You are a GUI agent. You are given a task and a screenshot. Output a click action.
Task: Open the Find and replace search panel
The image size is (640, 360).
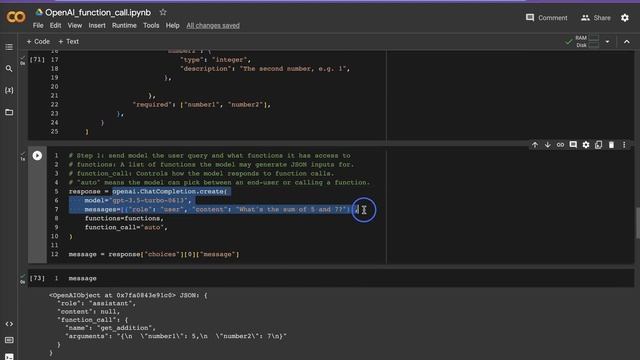point(9,69)
